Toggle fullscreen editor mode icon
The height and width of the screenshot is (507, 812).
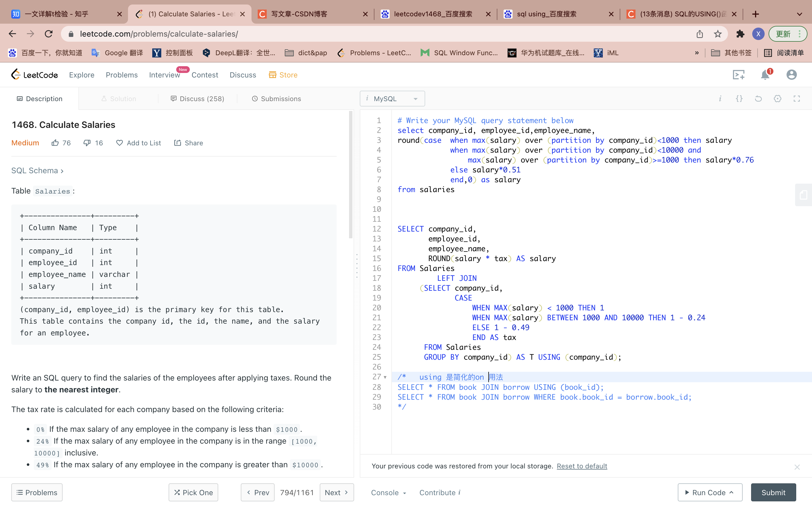click(x=796, y=99)
